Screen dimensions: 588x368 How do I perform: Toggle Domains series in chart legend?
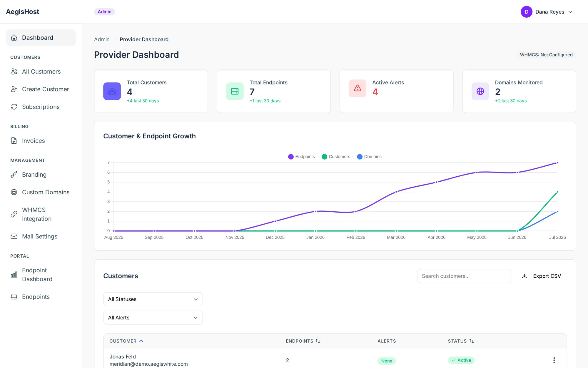tap(369, 157)
